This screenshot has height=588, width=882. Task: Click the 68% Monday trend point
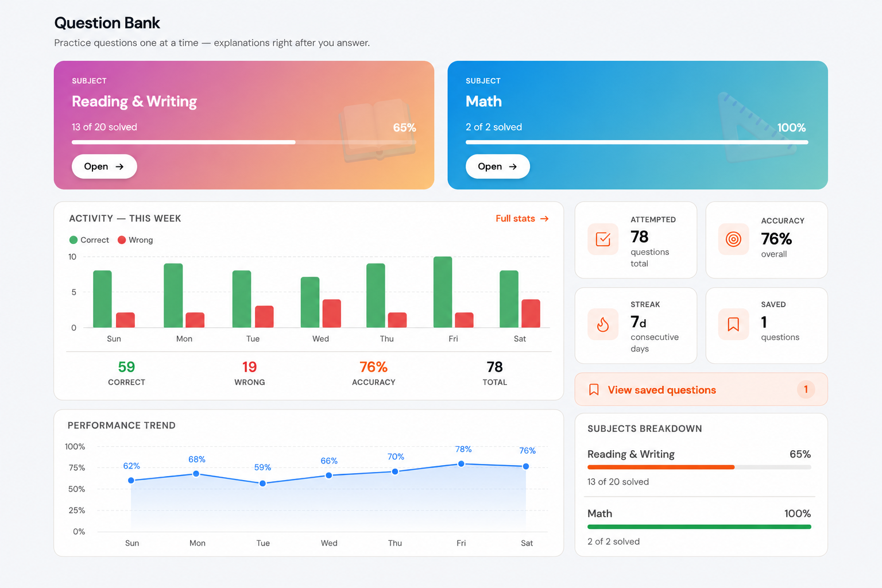coord(196,474)
